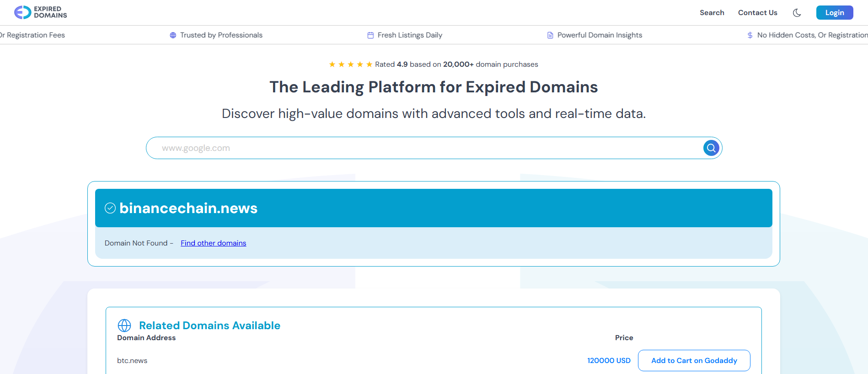Click the Fresh Listings Daily text
The height and width of the screenshot is (374, 868).
pyautogui.click(x=410, y=35)
